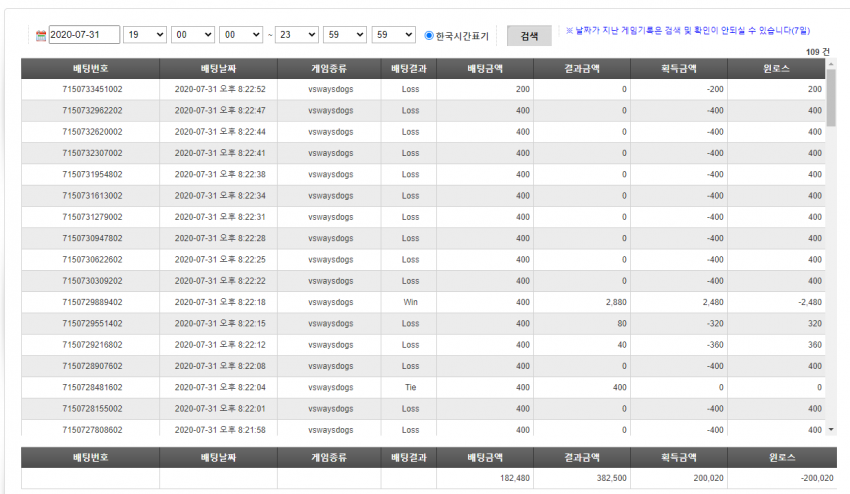Click betting number 7150732620002
This screenshot has height=494, width=850.
(92, 132)
